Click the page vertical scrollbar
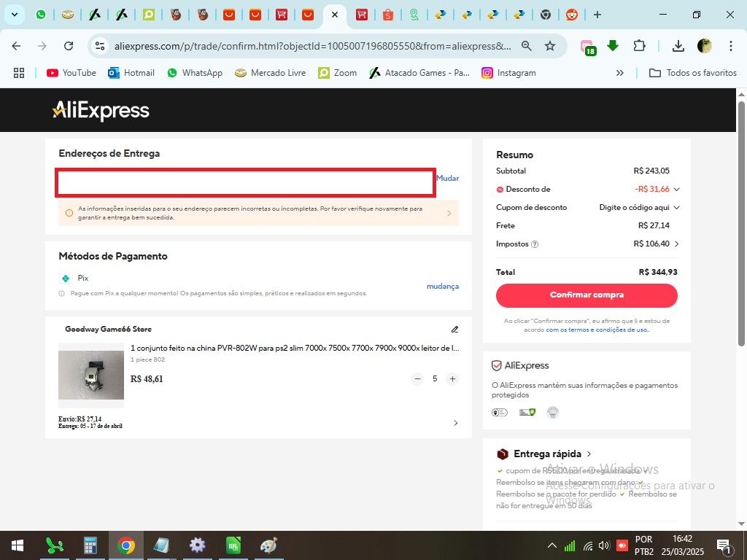Screen dimensions: 747x560 point(741,224)
